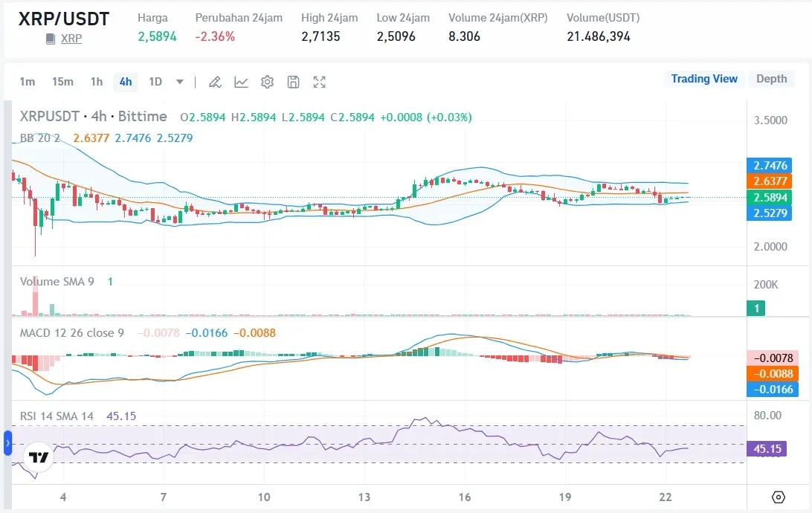This screenshot has width=812, height=513.
Task: Click the green volume label showing 1
Action: tap(756, 309)
